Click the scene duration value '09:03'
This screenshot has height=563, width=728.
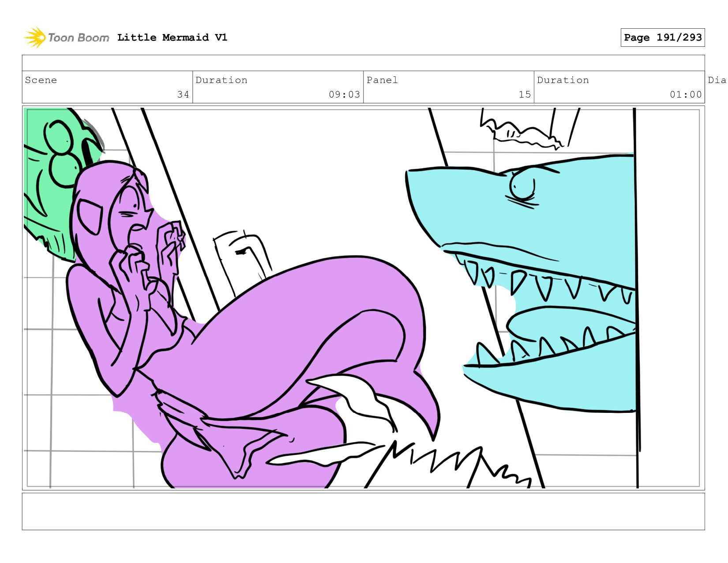click(x=344, y=94)
